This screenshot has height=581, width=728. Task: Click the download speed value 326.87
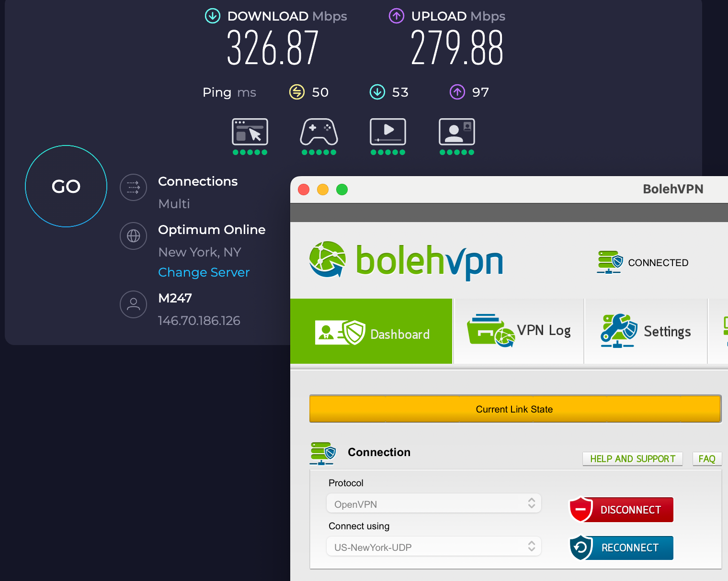pyautogui.click(x=273, y=48)
